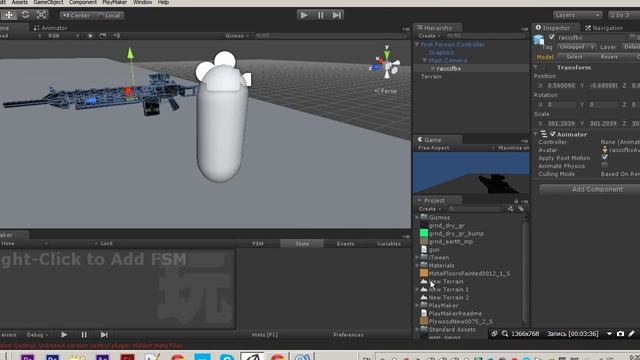This screenshot has width=640, height=360.
Task: Select Graphics object in Hierarchy
Action: click(x=441, y=52)
